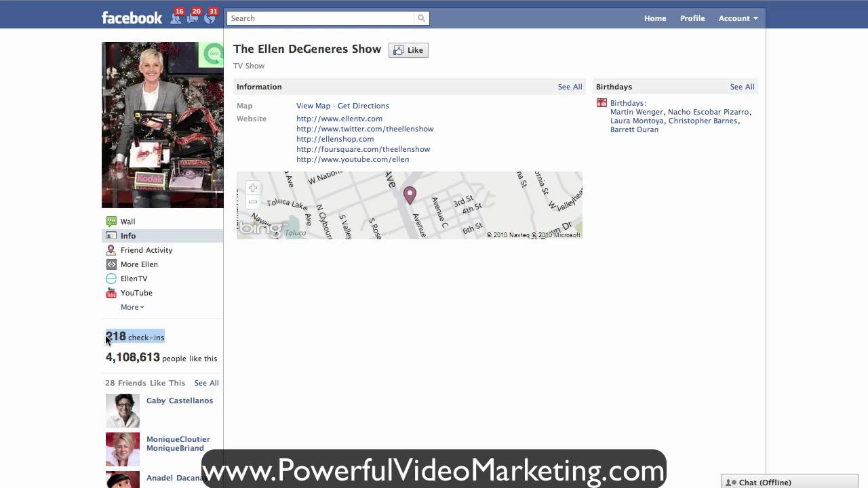Screen dimensions: 868x488
Task: Click the search magnifier icon
Action: 421,18
